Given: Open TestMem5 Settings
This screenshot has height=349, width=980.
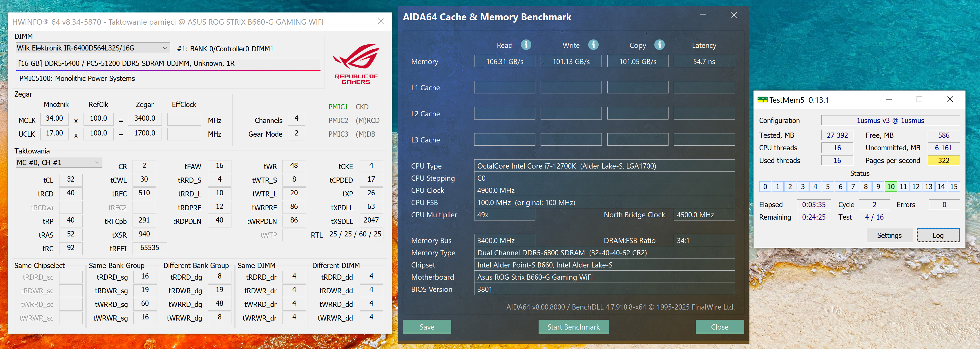Looking at the screenshot, I should (x=889, y=235).
